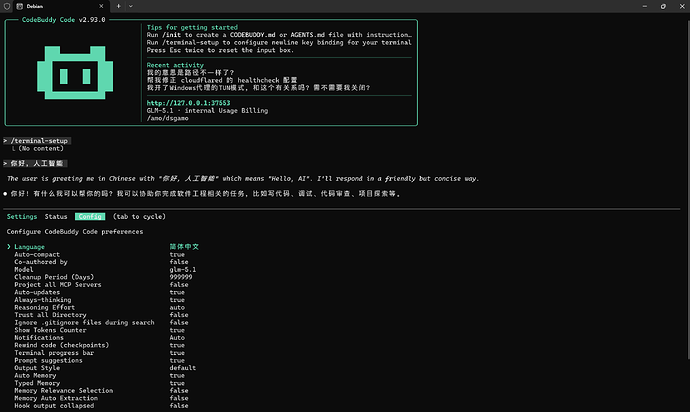The height and width of the screenshot is (412, 690).
Task: Switch to the Settings tab
Action: point(22,217)
